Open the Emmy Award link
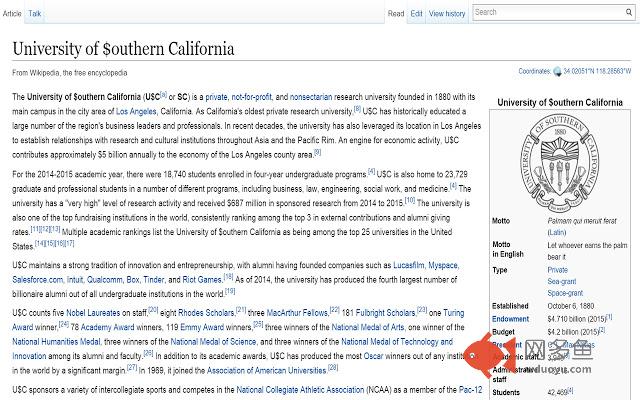The image size is (640, 400). 202,327
